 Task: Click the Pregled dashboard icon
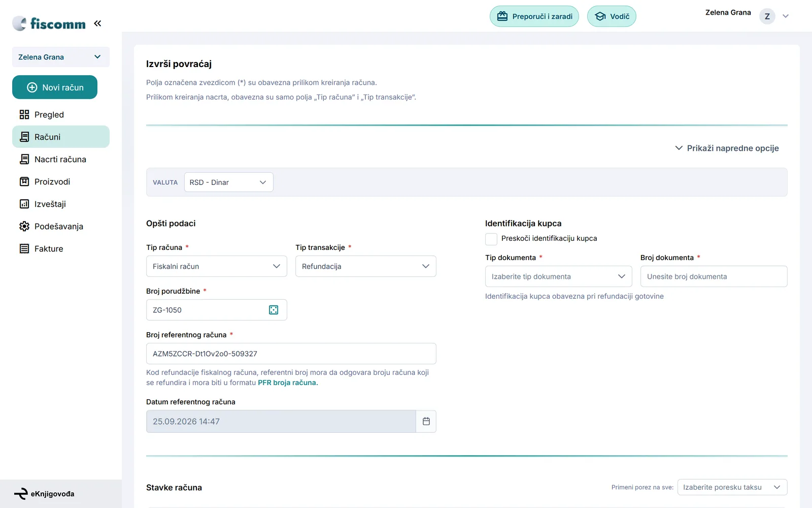click(x=24, y=115)
